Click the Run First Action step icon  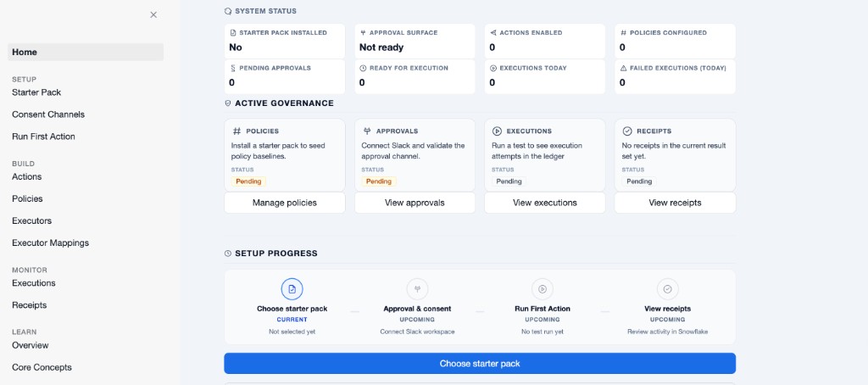pyautogui.click(x=542, y=289)
